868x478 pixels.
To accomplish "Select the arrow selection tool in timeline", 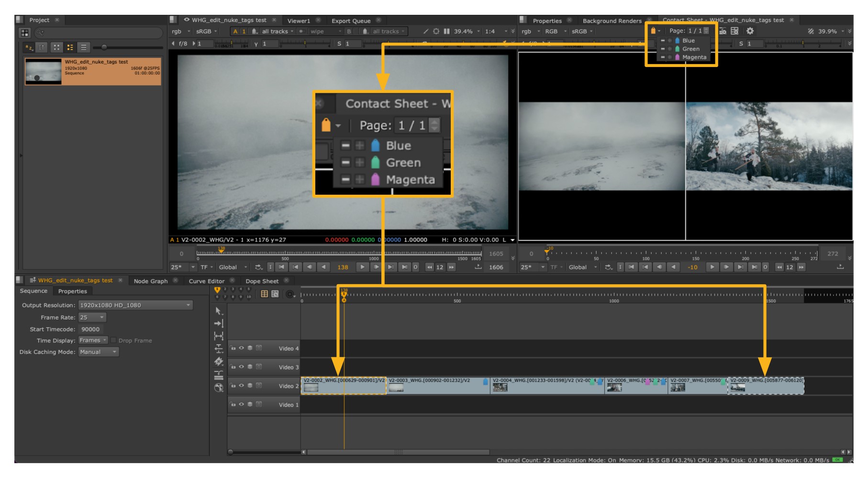I will [x=219, y=311].
